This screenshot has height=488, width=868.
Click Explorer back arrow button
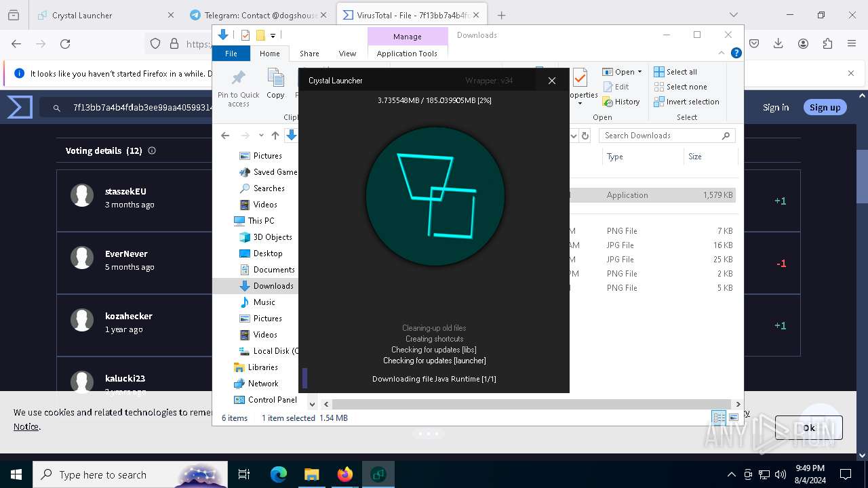(x=225, y=136)
